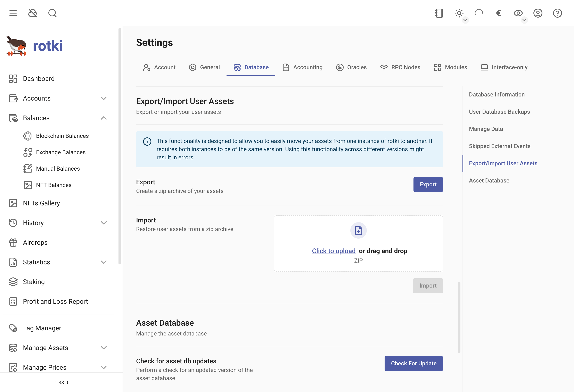Jump to Manage Data section

[486, 129]
